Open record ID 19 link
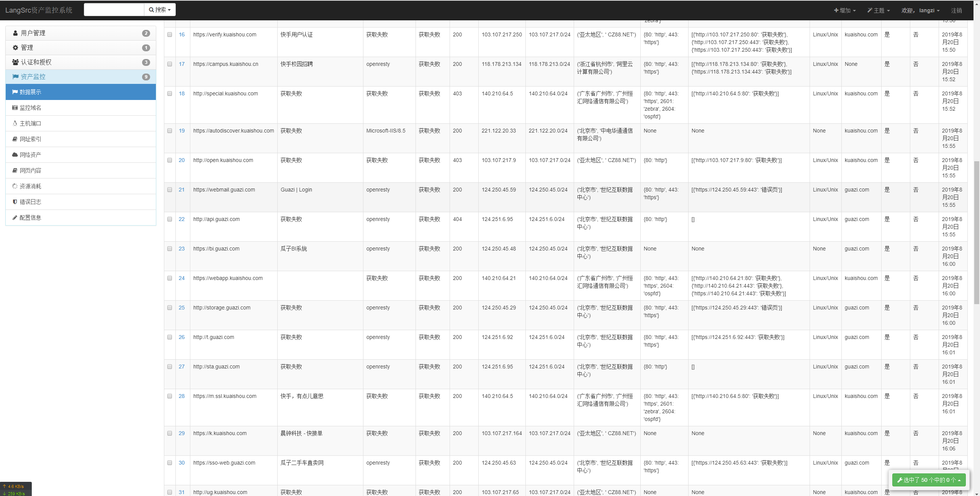980x496 pixels. tap(182, 131)
